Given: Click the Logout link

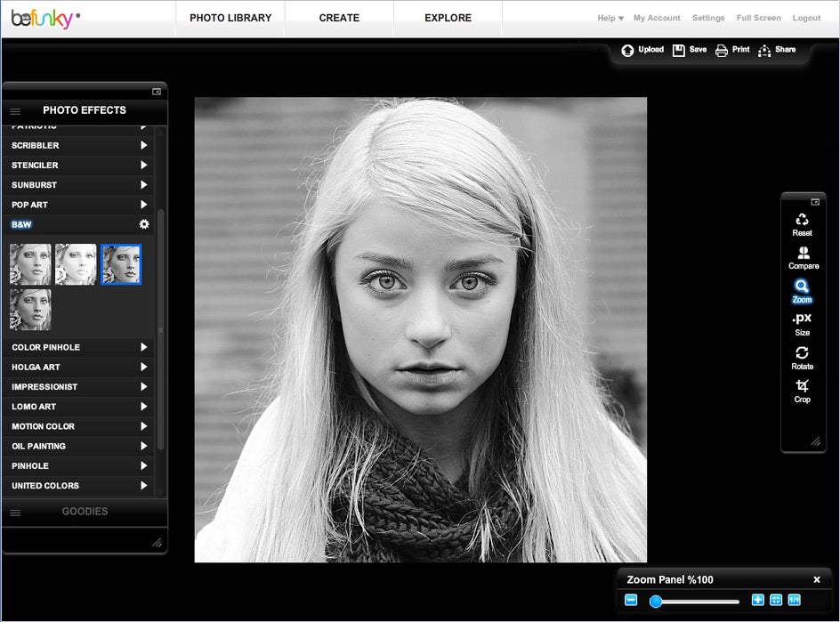Looking at the screenshot, I should coord(806,18).
